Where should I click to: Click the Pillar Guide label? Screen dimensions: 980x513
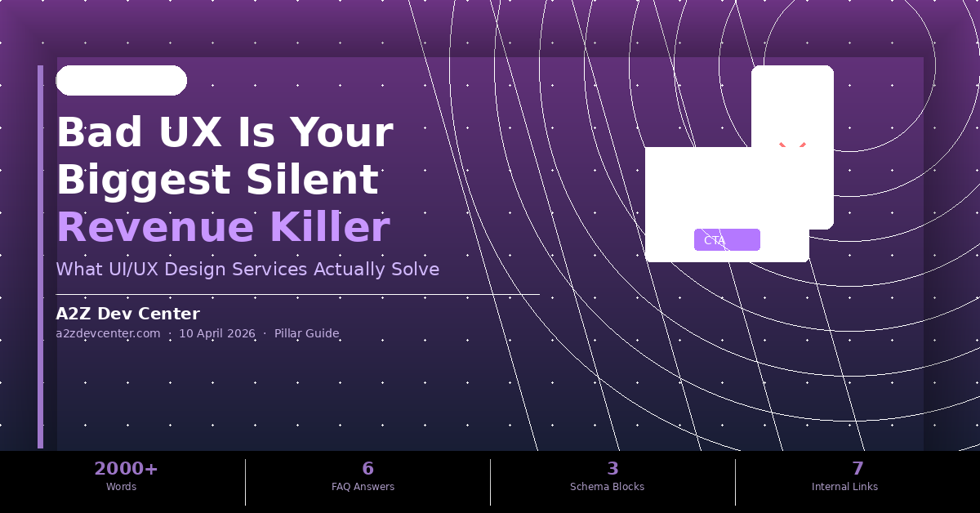[x=306, y=333]
